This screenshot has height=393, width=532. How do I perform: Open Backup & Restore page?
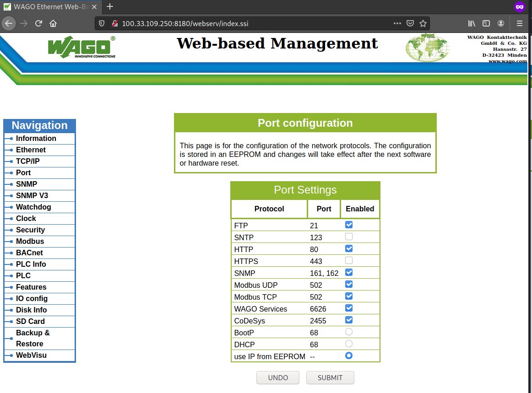[x=33, y=339]
